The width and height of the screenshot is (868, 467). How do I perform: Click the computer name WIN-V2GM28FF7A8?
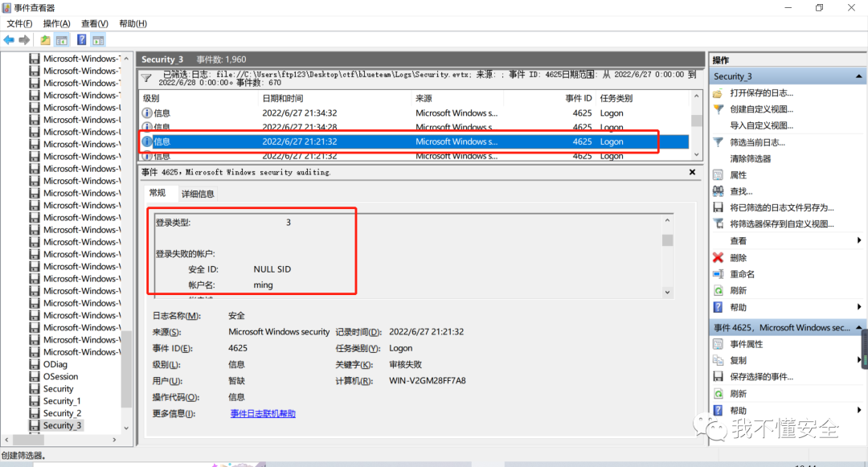428,381
